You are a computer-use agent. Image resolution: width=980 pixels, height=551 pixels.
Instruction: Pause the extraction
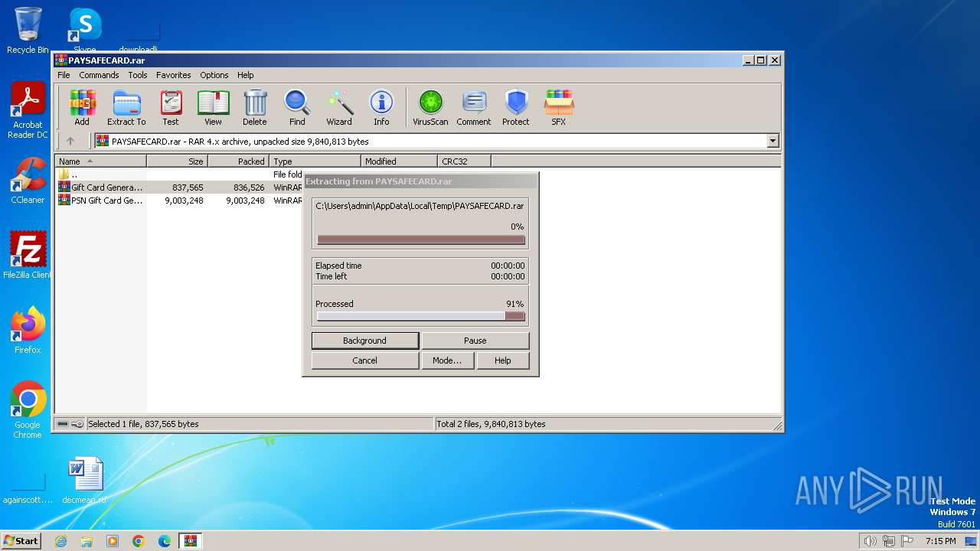[475, 341]
